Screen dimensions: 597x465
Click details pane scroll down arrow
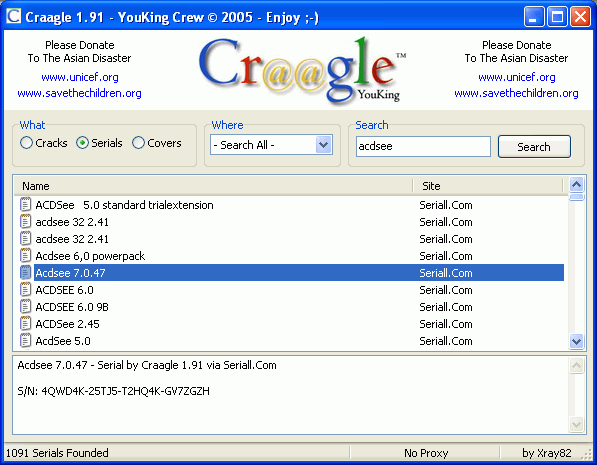click(576, 424)
